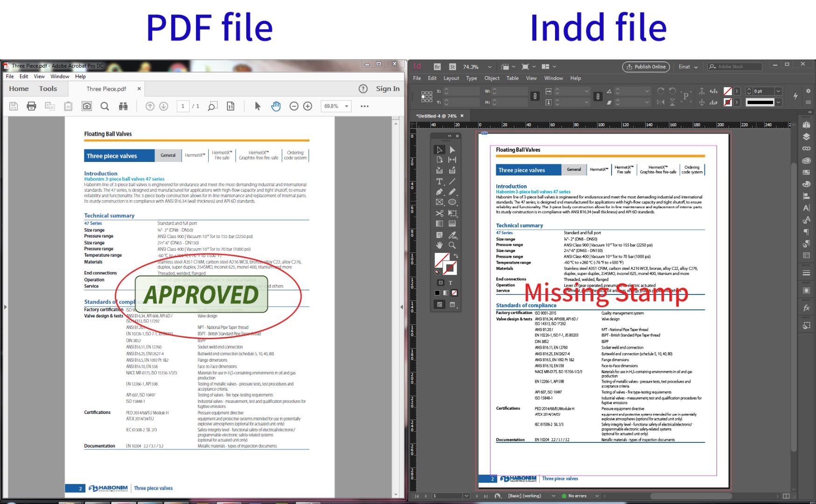Open the InDesign zoom level dropdown
This screenshot has width=816, height=504.
click(x=489, y=67)
